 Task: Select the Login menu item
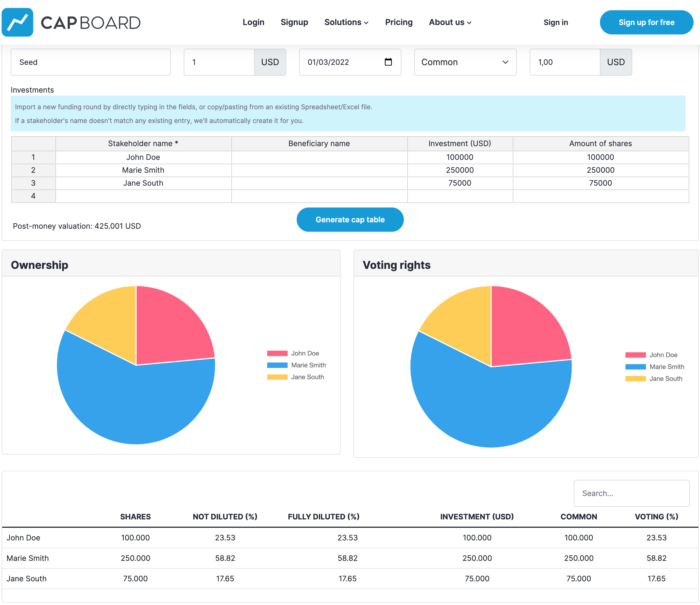point(253,22)
